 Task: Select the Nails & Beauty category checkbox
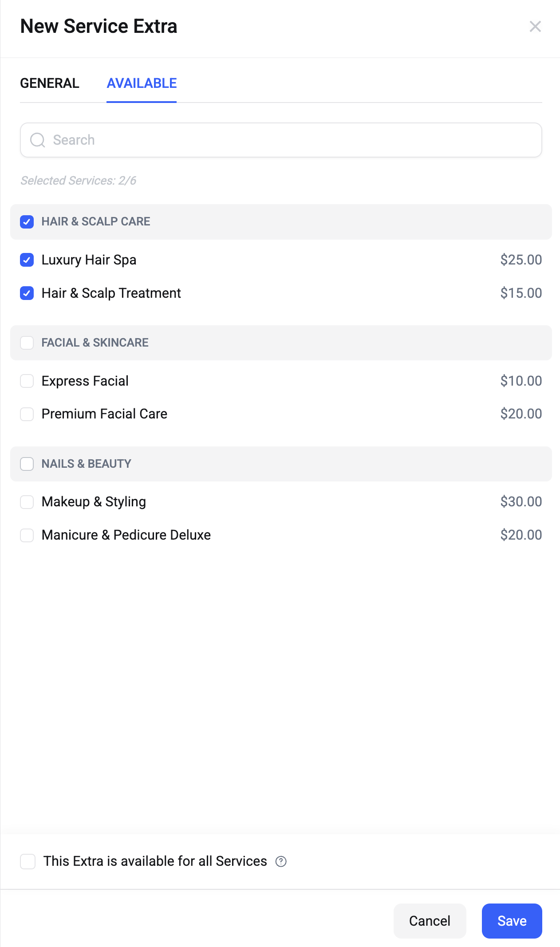click(27, 464)
